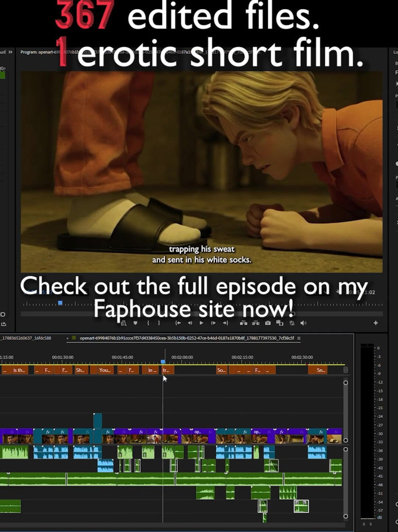The height and width of the screenshot is (532, 398).
Task: Click timeline ruler at 00:02:15:00
Action: [243, 357]
